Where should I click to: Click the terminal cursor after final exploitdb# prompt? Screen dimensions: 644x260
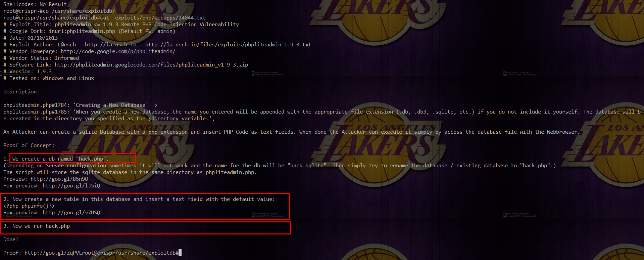pos(180,253)
